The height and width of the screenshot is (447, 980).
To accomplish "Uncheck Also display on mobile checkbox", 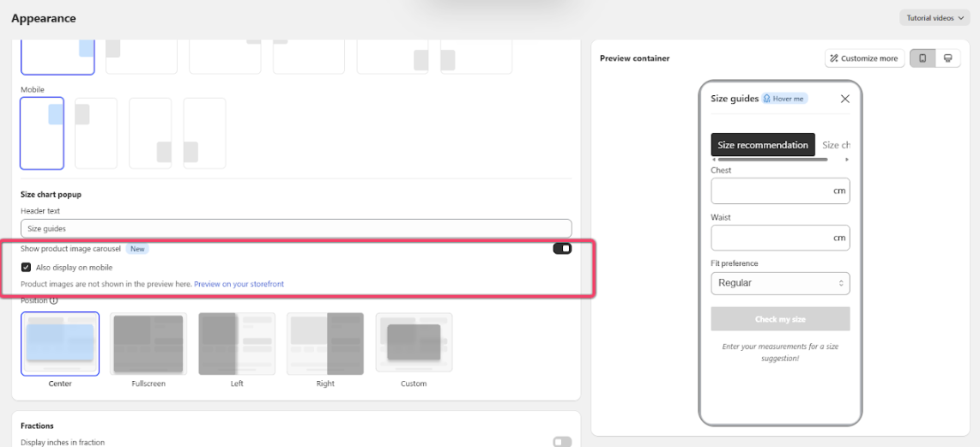I will pos(26,268).
